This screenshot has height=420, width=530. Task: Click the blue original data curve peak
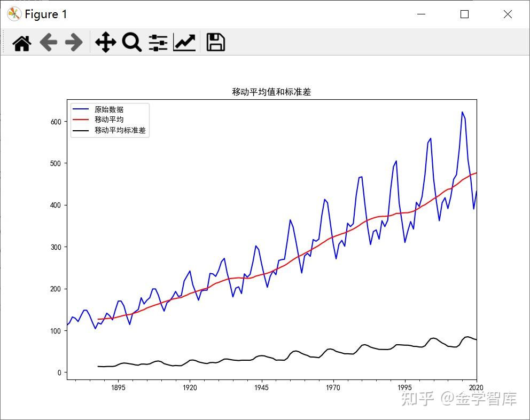(x=461, y=112)
